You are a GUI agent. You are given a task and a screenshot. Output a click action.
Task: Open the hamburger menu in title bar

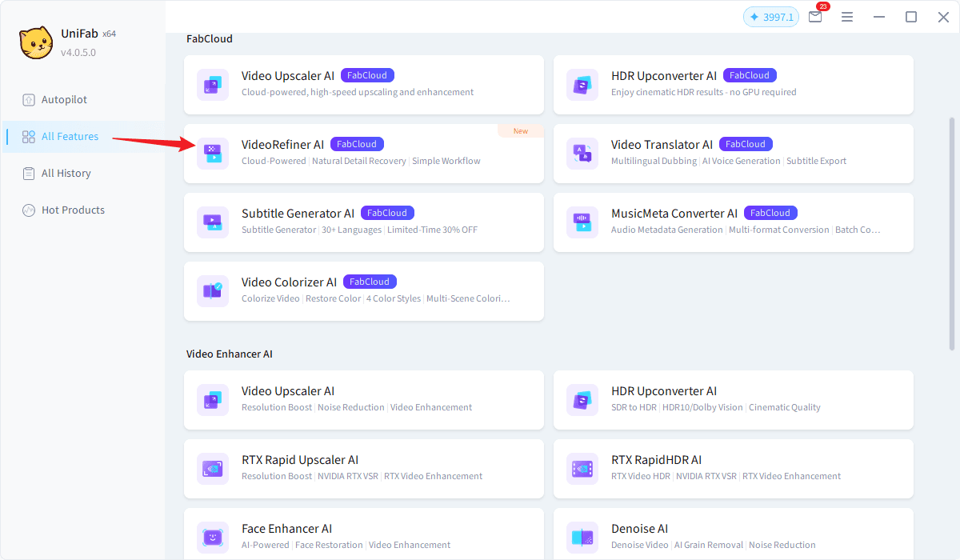point(847,17)
